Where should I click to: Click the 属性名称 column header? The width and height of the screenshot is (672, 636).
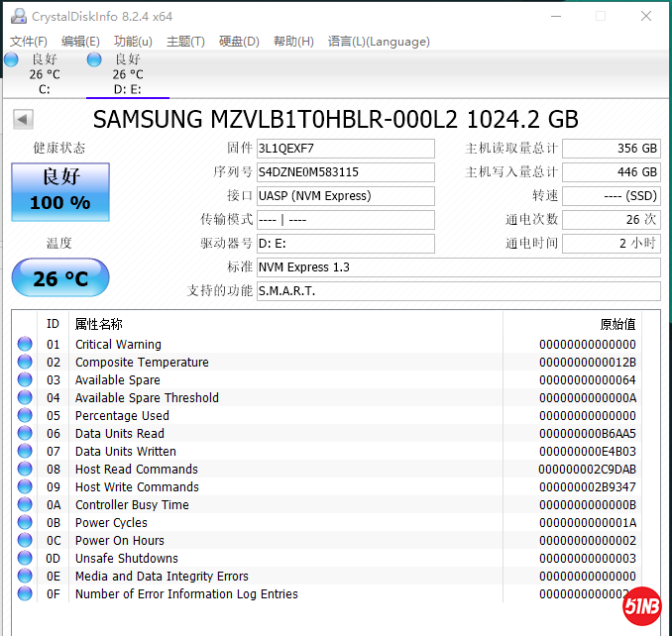[99, 324]
